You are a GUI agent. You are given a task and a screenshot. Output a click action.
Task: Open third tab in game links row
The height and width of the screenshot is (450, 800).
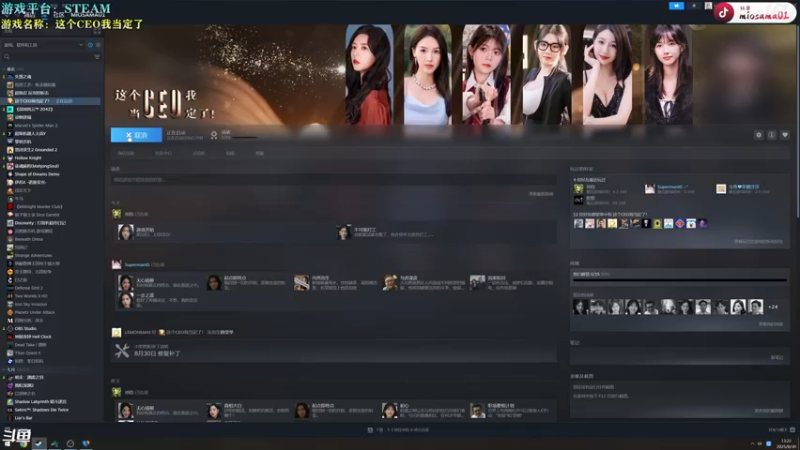click(199, 153)
